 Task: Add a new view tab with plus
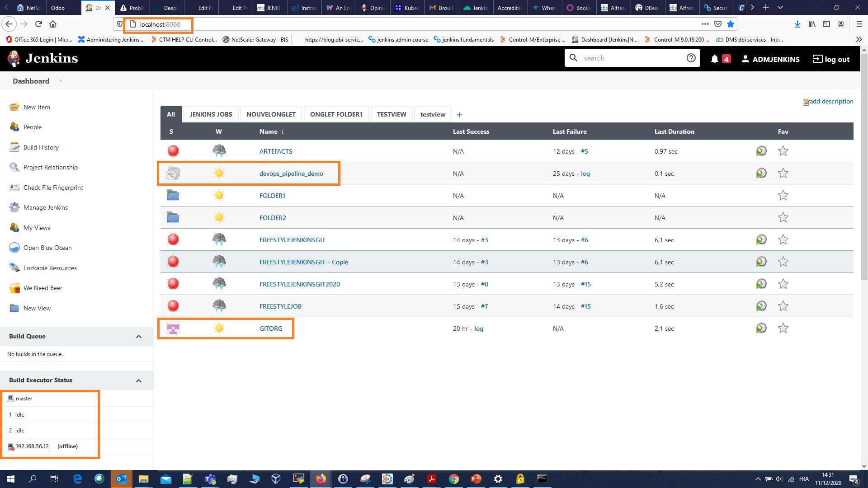point(459,115)
